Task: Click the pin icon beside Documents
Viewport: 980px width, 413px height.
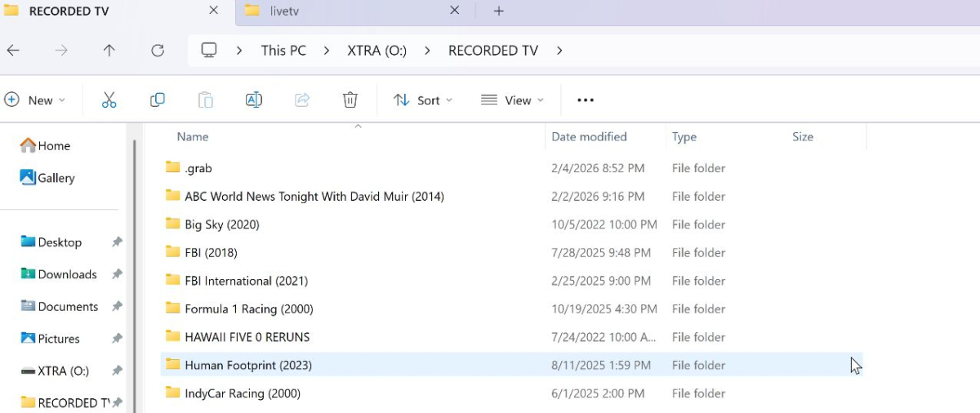Action: pyautogui.click(x=117, y=306)
